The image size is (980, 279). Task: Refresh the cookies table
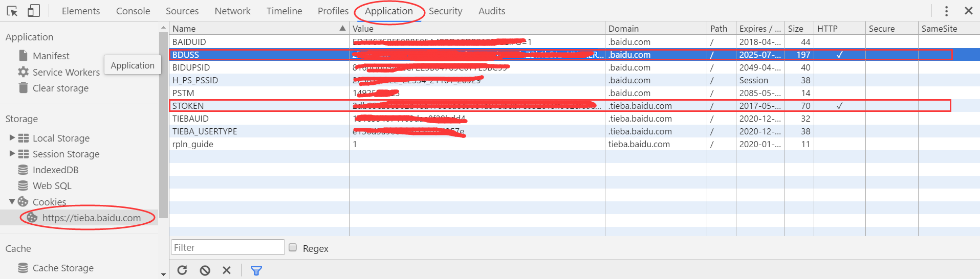(x=182, y=270)
